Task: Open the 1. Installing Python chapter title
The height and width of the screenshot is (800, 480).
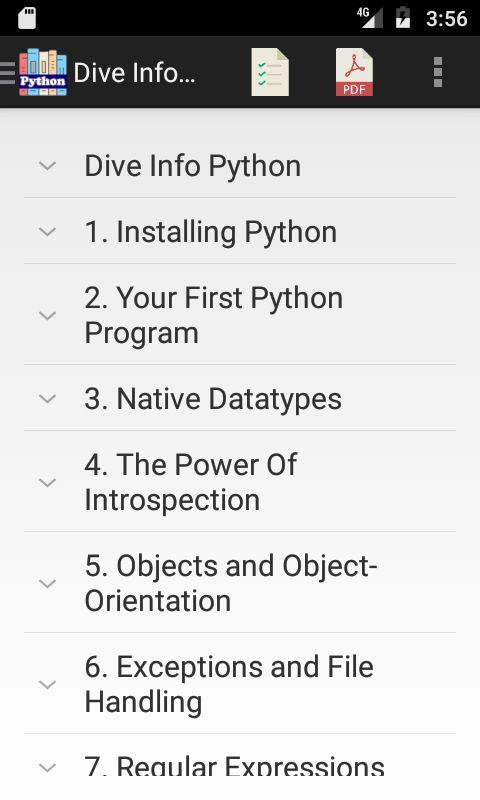Action: coord(211,232)
